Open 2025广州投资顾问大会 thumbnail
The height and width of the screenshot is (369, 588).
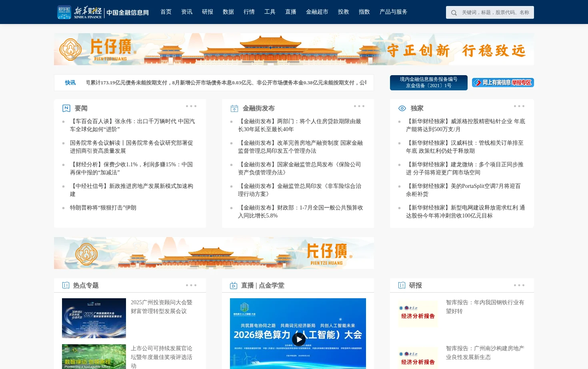94,318
